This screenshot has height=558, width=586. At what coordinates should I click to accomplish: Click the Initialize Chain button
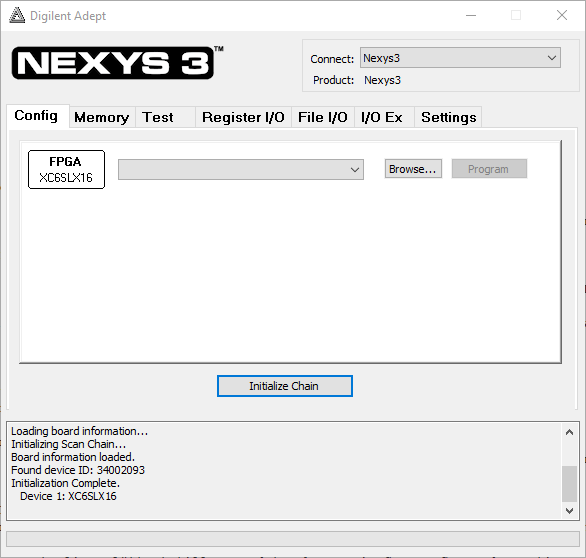284,386
